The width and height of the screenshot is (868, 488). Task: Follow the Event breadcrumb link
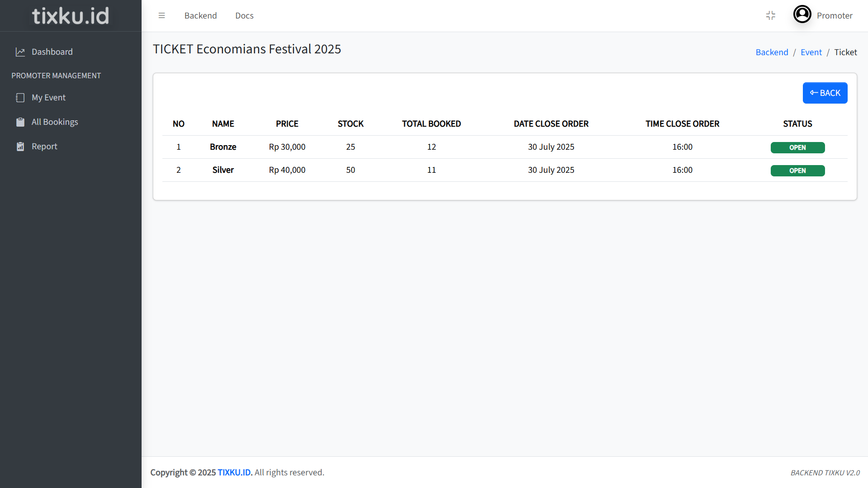pos(811,52)
